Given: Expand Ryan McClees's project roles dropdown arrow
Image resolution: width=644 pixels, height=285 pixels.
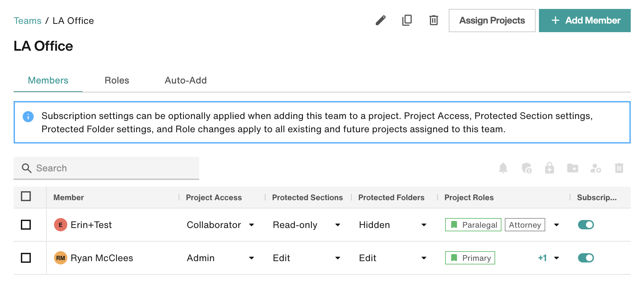Looking at the screenshot, I should tap(556, 258).
